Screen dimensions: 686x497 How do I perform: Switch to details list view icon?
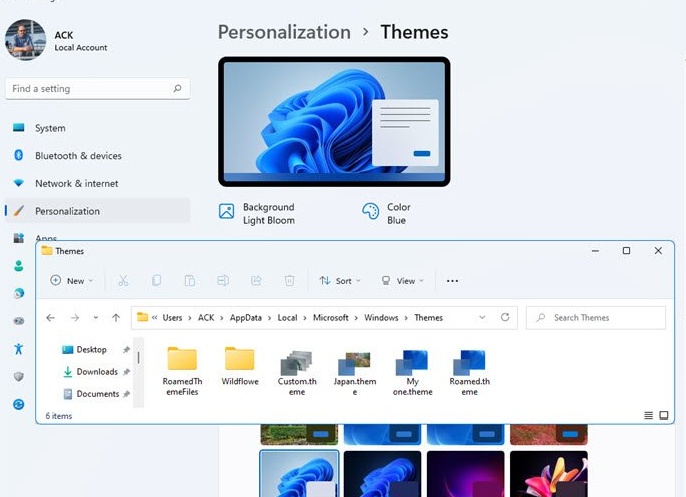(648, 415)
